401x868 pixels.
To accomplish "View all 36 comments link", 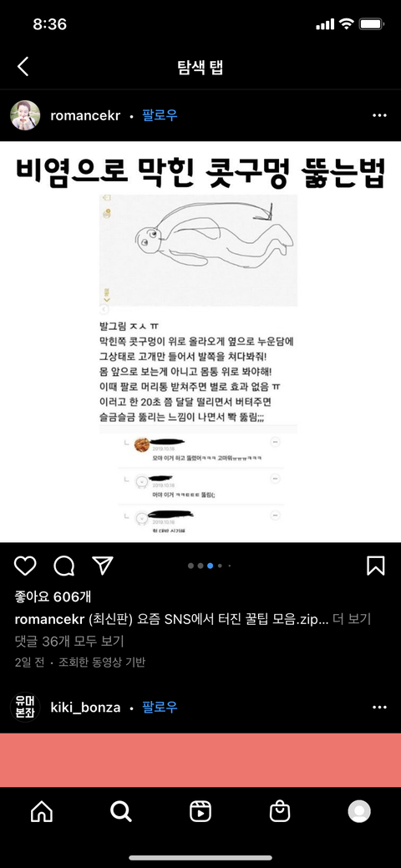I will coord(69,641).
